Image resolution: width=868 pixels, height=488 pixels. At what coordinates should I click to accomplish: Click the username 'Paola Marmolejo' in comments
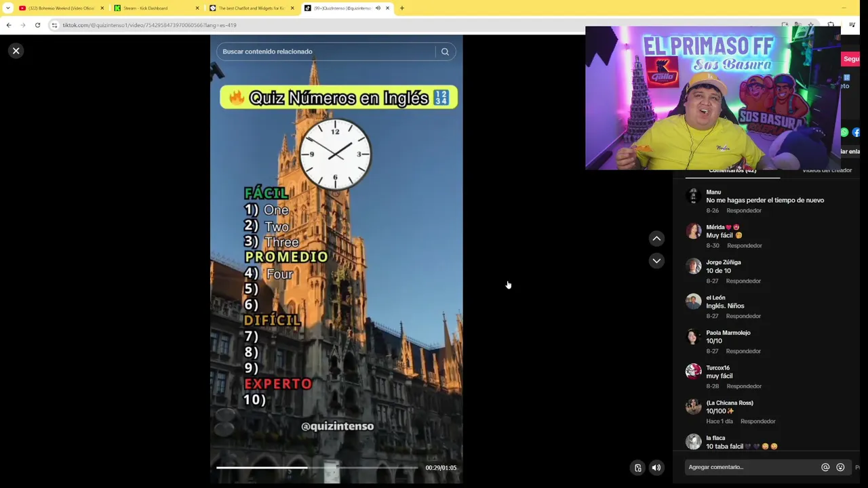[x=728, y=333]
